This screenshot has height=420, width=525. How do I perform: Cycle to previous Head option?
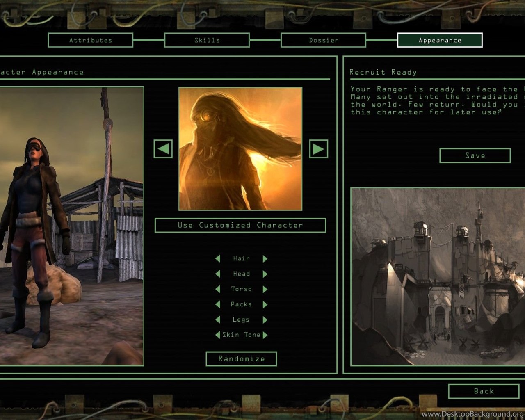click(x=218, y=274)
